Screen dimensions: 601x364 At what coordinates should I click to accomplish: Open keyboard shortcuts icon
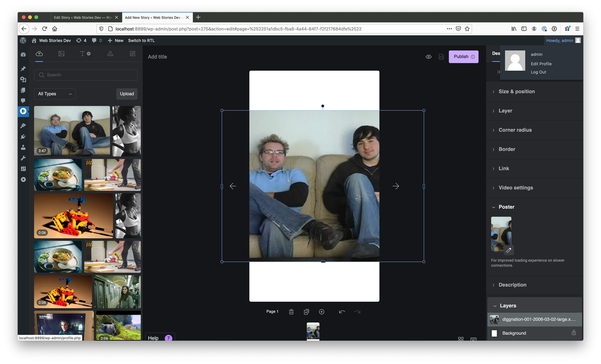(x=473, y=339)
